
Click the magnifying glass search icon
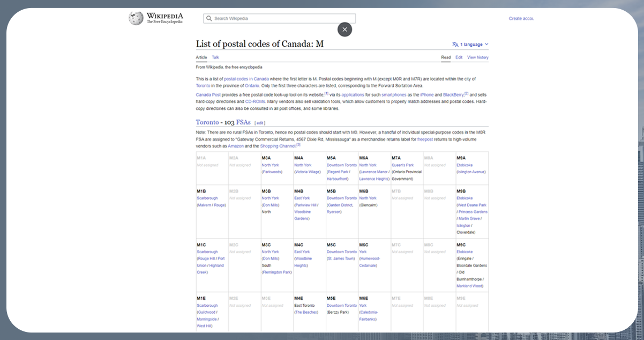[x=208, y=19]
